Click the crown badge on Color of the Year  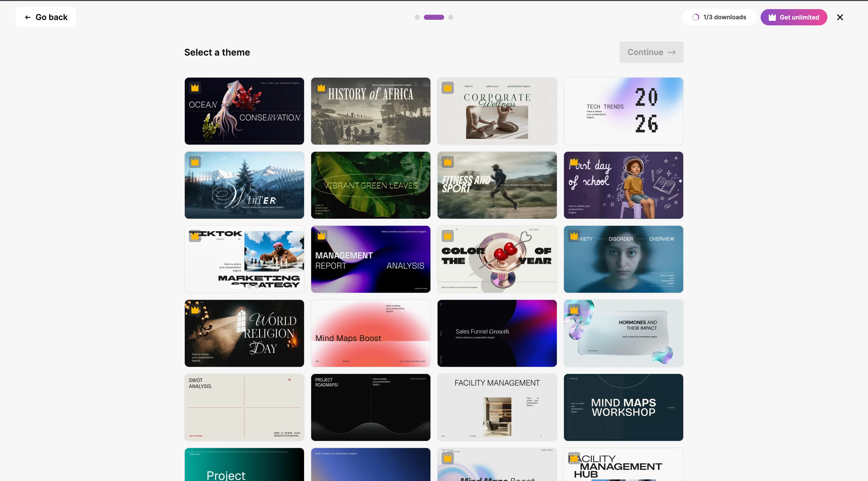(447, 236)
